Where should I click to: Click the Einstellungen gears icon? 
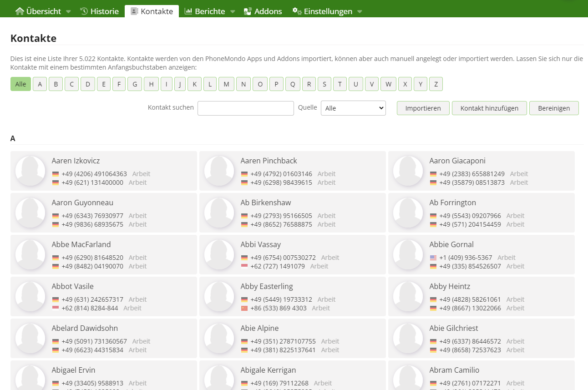pos(297,11)
